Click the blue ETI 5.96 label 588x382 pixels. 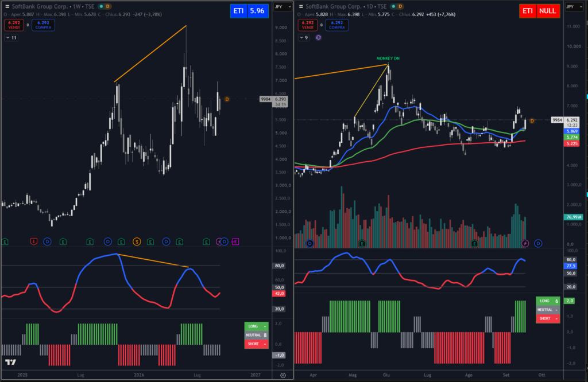[249, 11]
